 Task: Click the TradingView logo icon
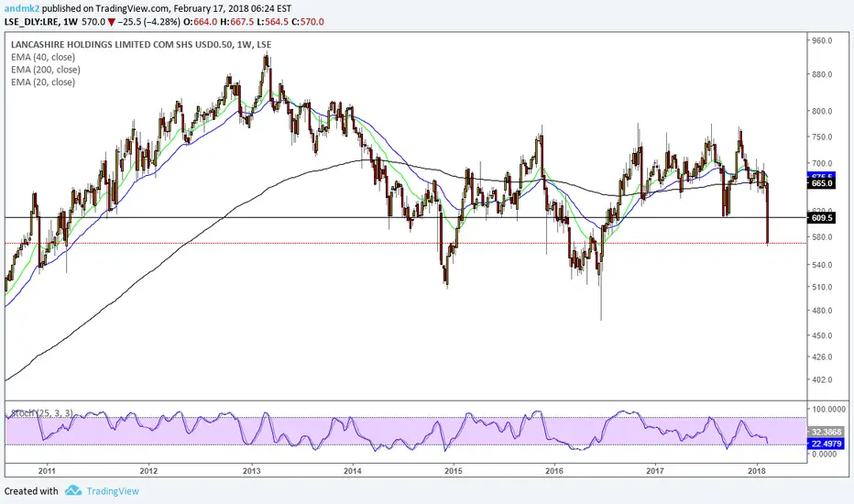click(x=73, y=491)
